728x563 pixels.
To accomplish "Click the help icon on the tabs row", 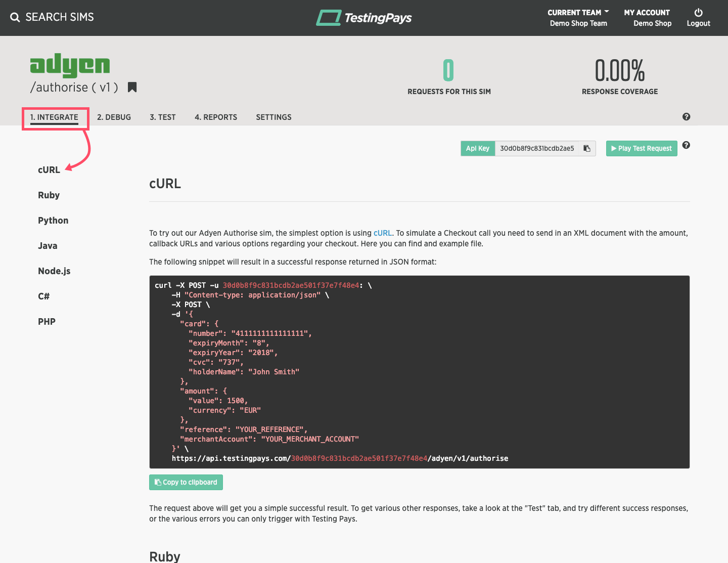I will click(686, 117).
